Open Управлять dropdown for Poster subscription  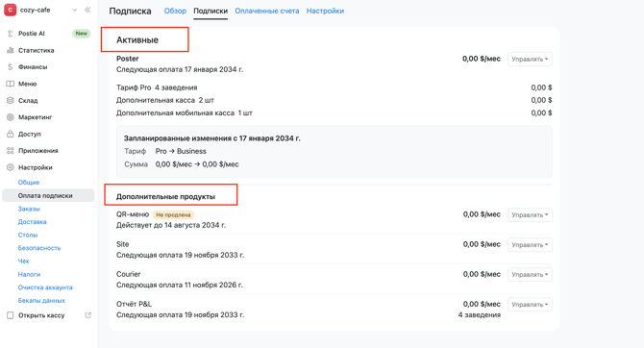530,60
